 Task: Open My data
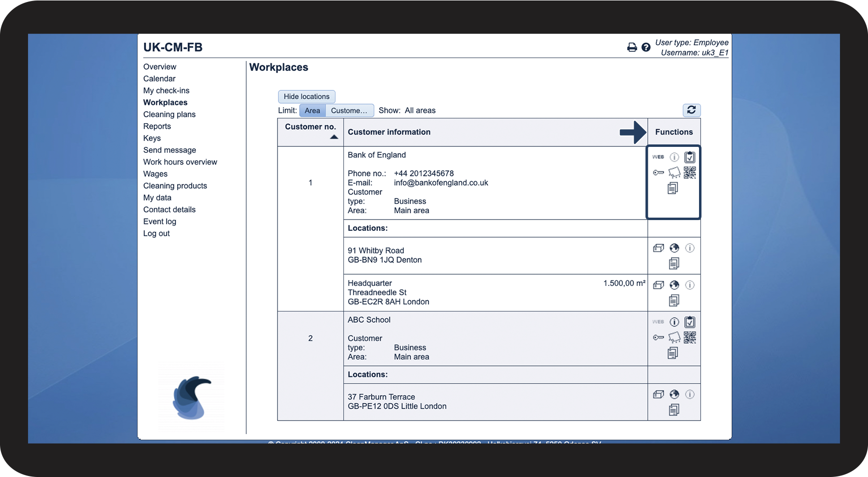157,198
